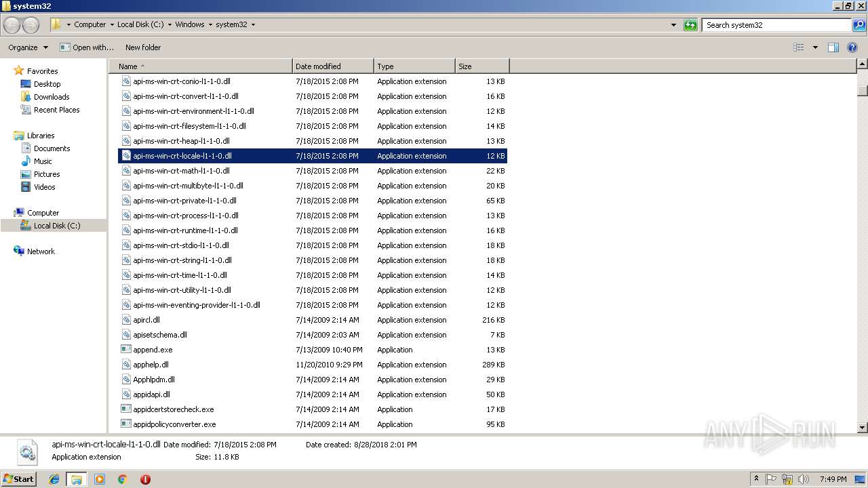Select the apphelp.dll file
Image resolution: width=868 pixels, height=488 pixels.
coord(313,365)
